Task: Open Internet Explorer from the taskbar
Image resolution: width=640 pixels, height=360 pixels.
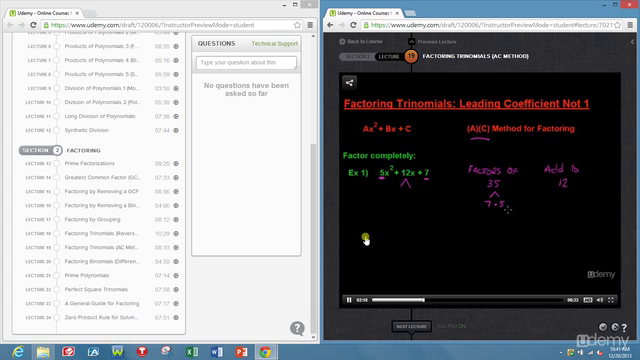Action: (x=18, y=352)
